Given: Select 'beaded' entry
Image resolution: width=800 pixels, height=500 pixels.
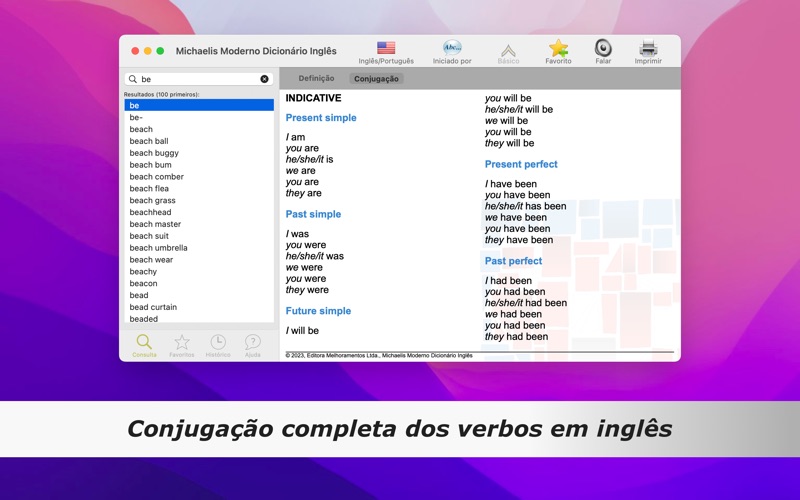Looking at the screenshot, I should coord(199,318).
